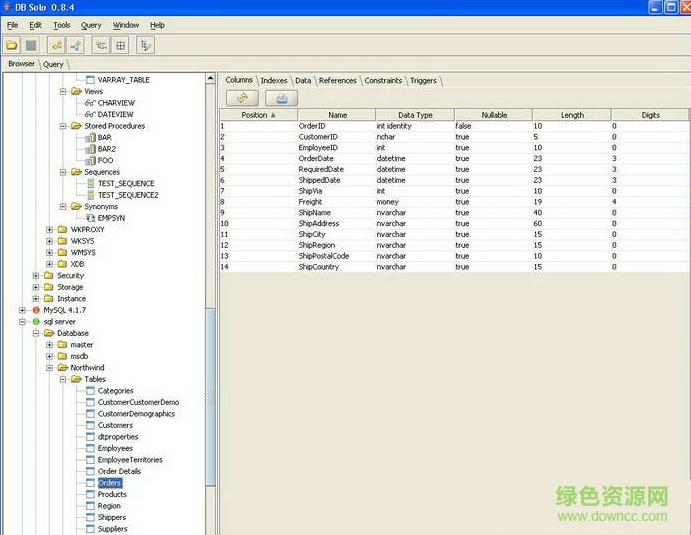Click the refresh icon above the columns table
Screen dimensions: 691x535
[242, 97]
